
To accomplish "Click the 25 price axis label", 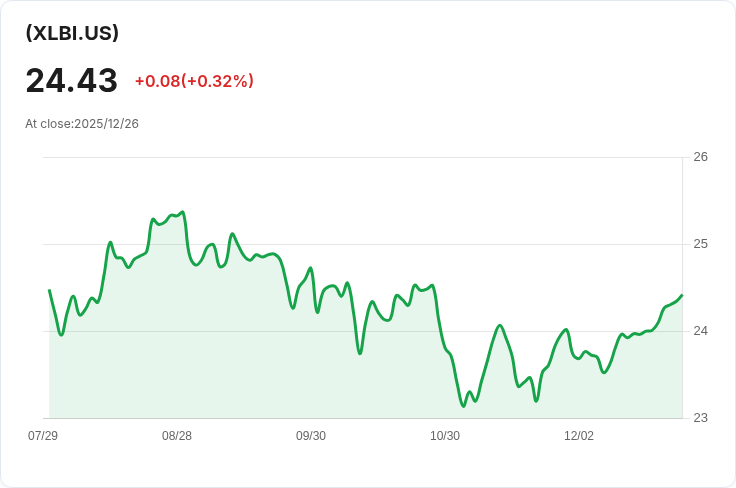I will coord(700,244).
